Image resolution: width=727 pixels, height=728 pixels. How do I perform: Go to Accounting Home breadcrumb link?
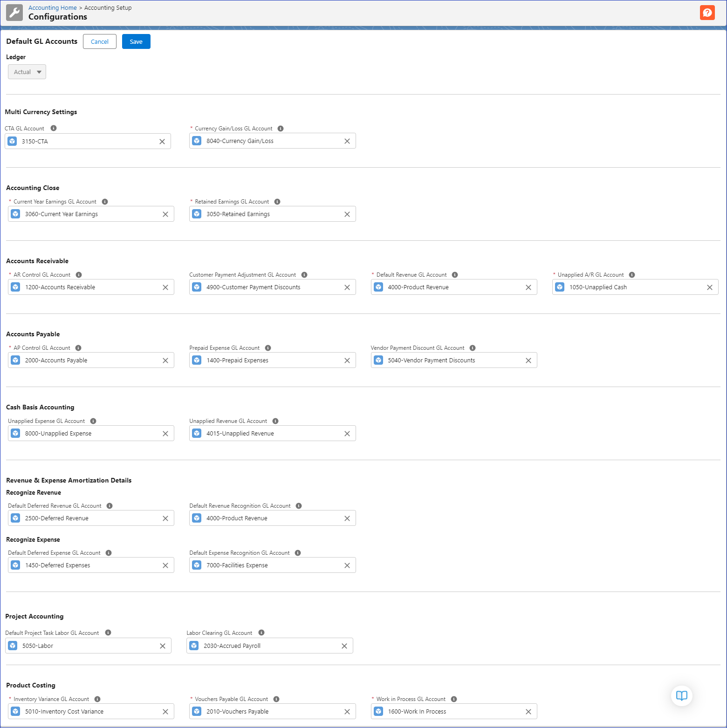52,7
